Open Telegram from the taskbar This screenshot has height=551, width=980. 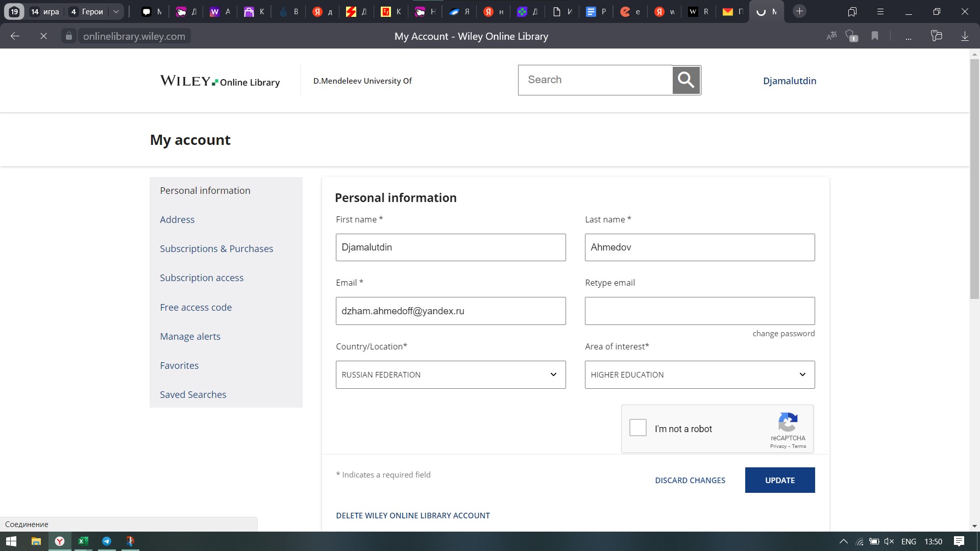pos(107,541)
